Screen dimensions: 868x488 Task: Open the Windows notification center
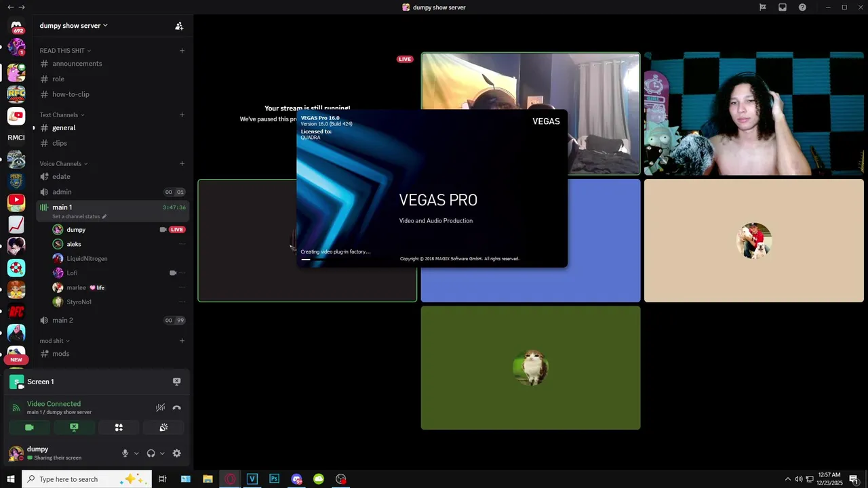(x=853, y=479)
